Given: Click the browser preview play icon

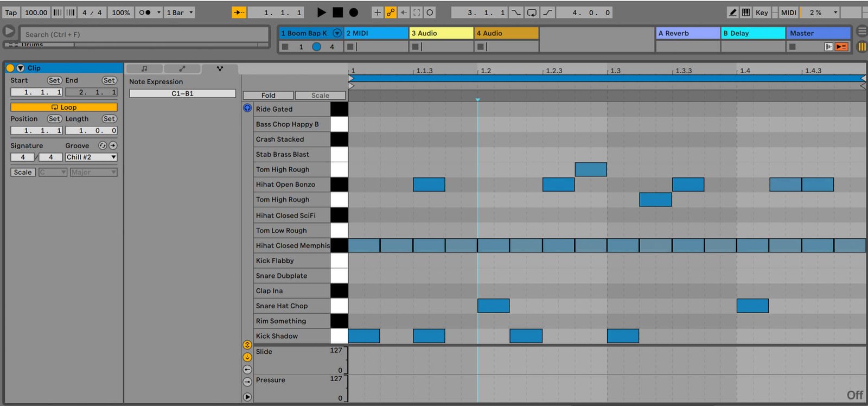Looking at the screenshot, I should pos(9,31).
